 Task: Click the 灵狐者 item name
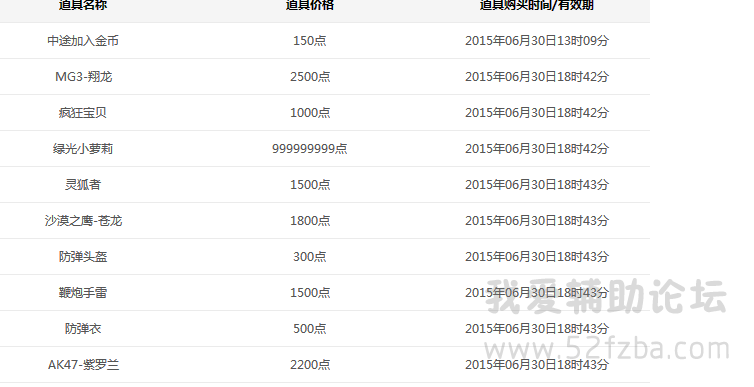pyautogui.click(x=83, y=185)
